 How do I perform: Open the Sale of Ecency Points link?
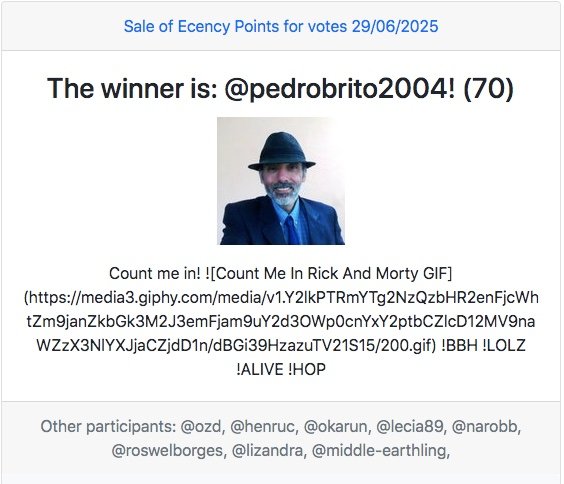pyautogui.click(x=281, y=27)
